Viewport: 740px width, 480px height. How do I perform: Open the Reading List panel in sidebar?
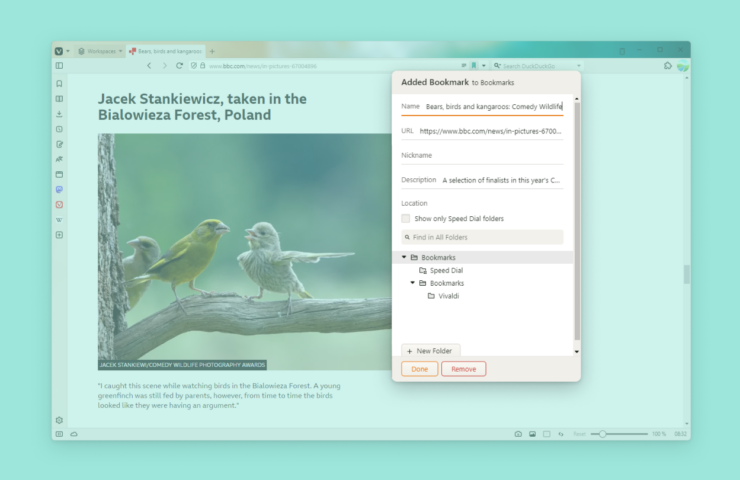point(59,99)
